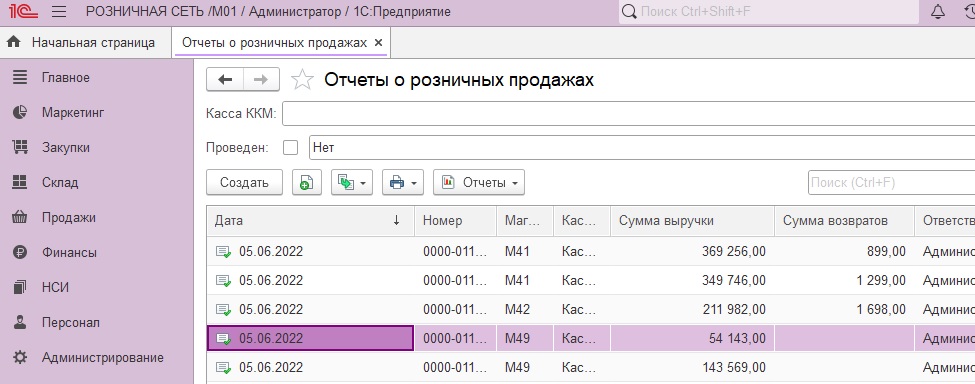Go back with the left arrow button
This screenshot has height=384, width=975.
coord(224,80)
